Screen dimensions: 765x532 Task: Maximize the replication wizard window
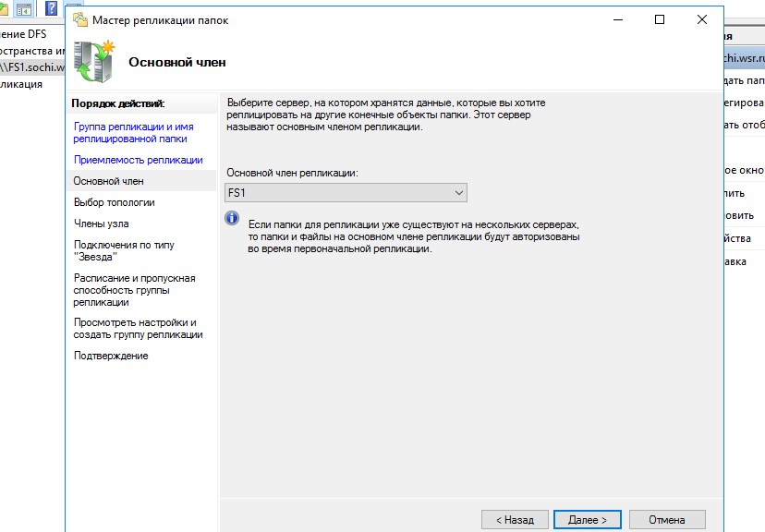(x=660, y=19)
